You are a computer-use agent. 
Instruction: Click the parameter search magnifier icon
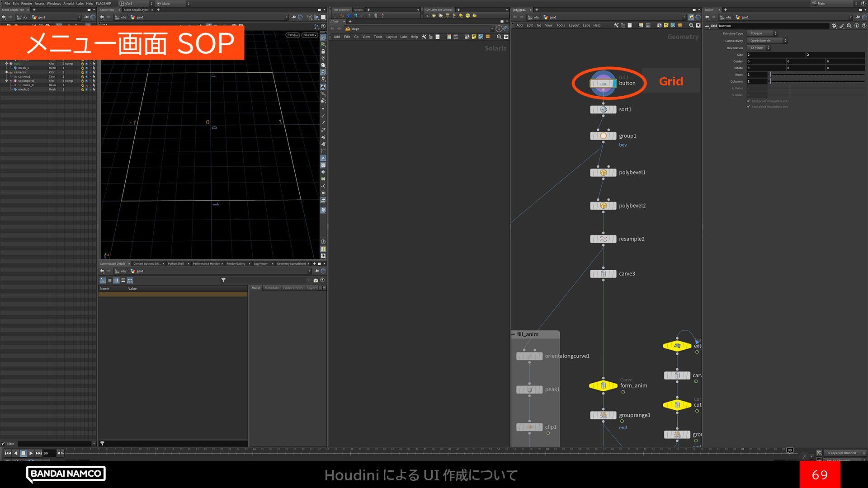tap(849, 26)
